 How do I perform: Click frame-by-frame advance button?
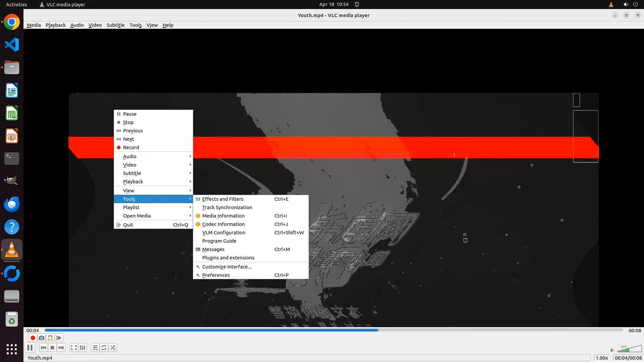coord(59,338)
